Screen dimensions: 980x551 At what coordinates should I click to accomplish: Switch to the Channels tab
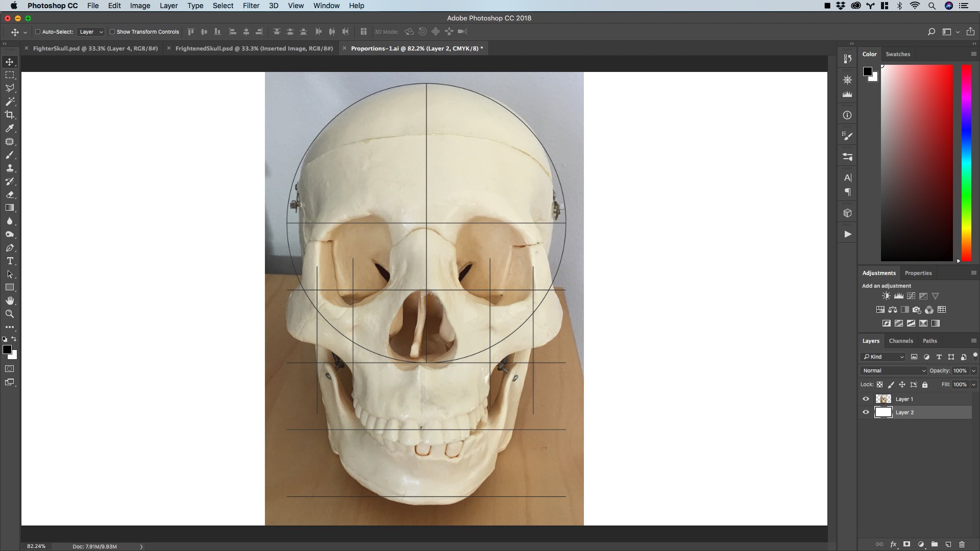pos(900,341)
